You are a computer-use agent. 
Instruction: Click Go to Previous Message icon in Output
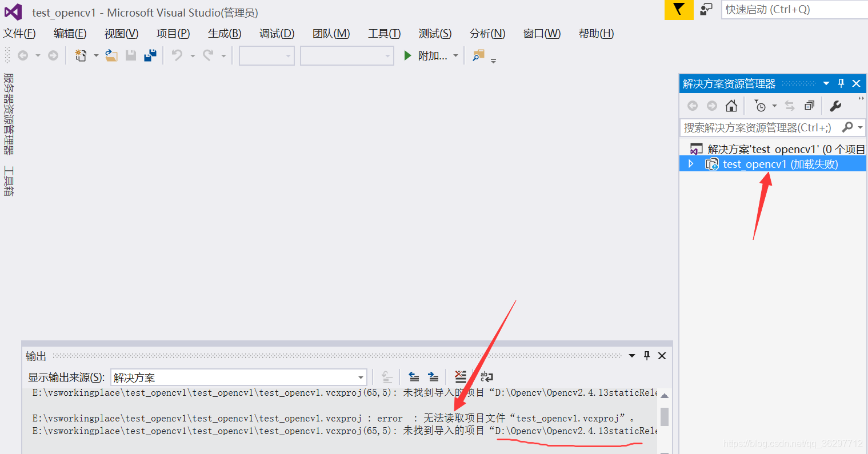point(414,377)
